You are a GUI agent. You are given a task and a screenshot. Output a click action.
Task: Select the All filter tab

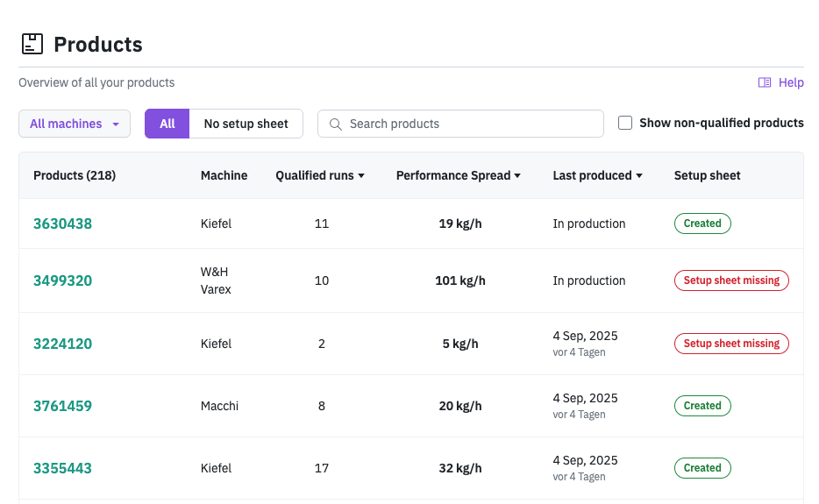click(167, 124)
